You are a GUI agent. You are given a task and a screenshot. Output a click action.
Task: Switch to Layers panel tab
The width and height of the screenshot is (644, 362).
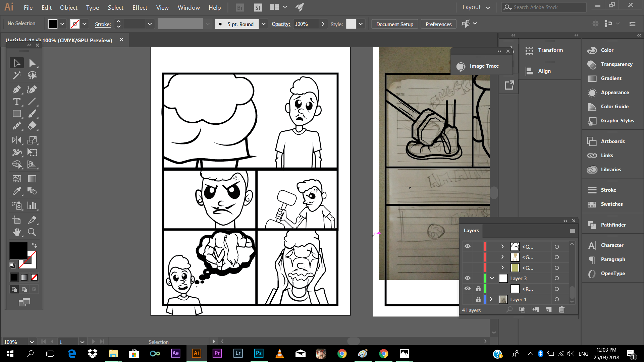point(471,231)
